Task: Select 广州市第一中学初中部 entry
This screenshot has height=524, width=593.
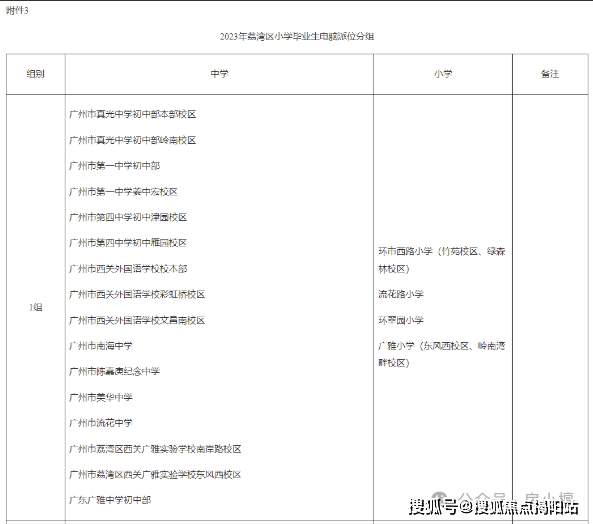Action: 115,166
